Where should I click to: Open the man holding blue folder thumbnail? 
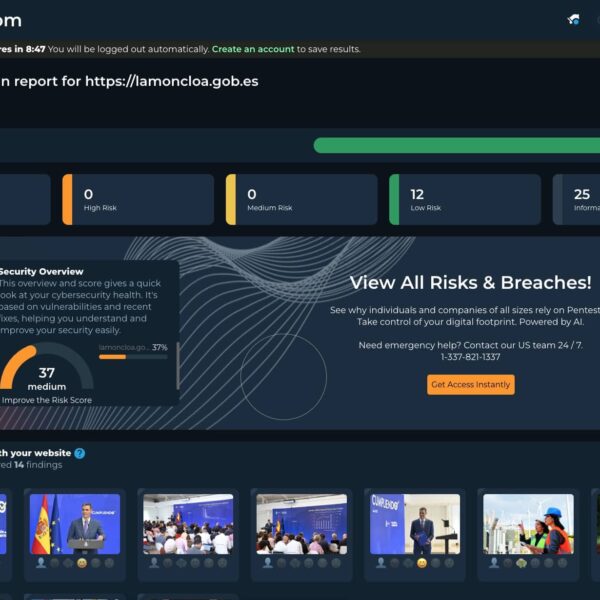pyautogui.click(x=415, y=524)
